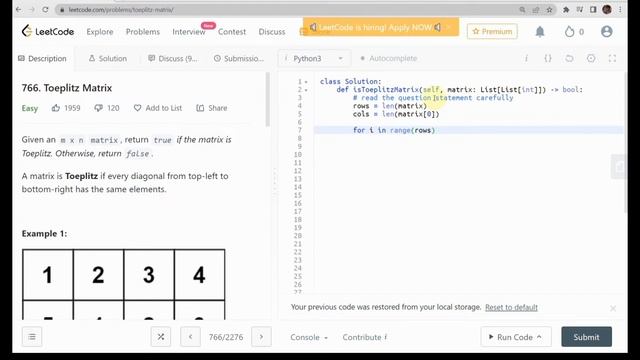Click the reset code icon
The image size is (640, 360).
click(569, 58)
